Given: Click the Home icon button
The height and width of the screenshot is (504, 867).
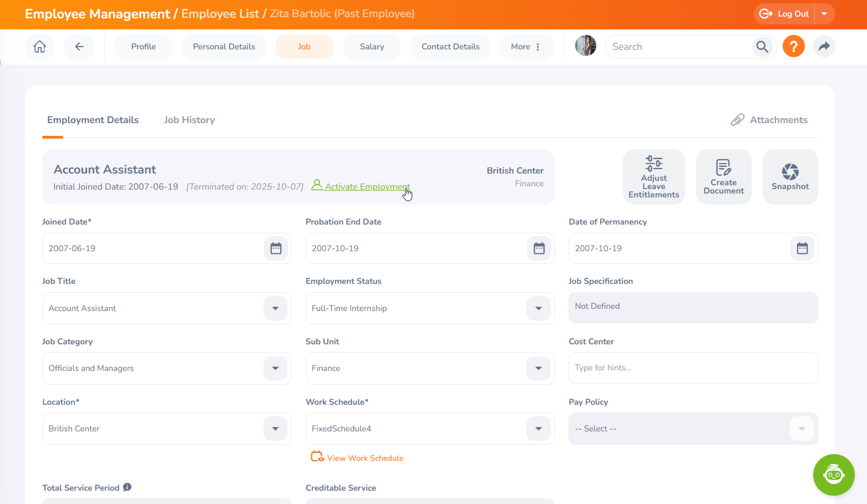Looking at the screenshot, I should [40, 47].
